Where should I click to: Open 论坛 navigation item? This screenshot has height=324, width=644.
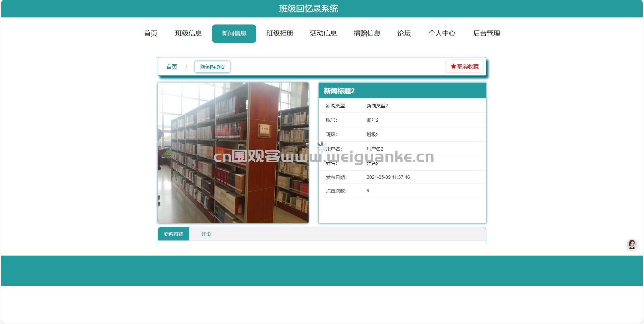[x=404, y=33]
